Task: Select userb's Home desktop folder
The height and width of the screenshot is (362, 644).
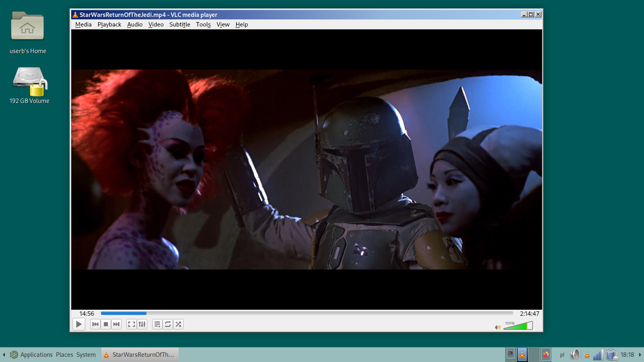Action: [28, 33]
